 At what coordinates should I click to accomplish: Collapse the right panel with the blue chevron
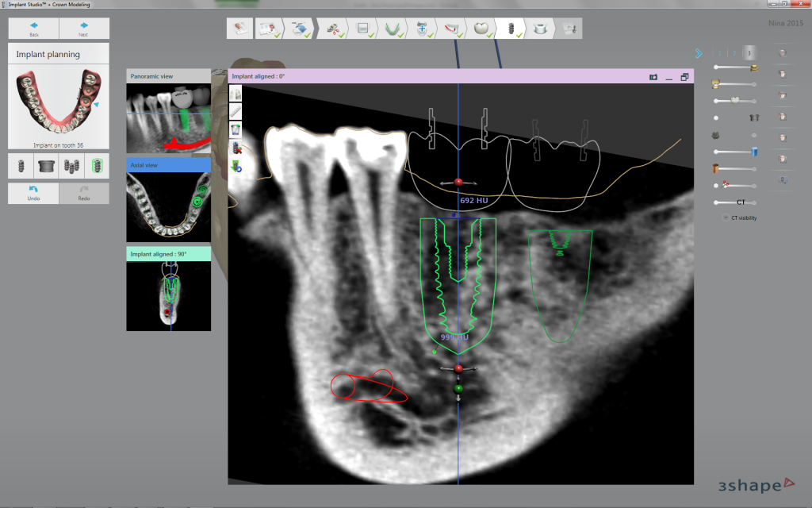699,52
